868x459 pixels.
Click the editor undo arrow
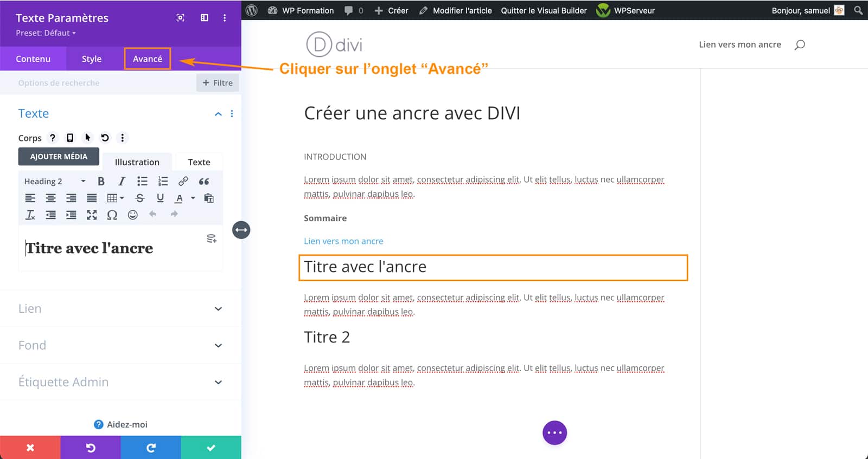[x=153, y=215]
